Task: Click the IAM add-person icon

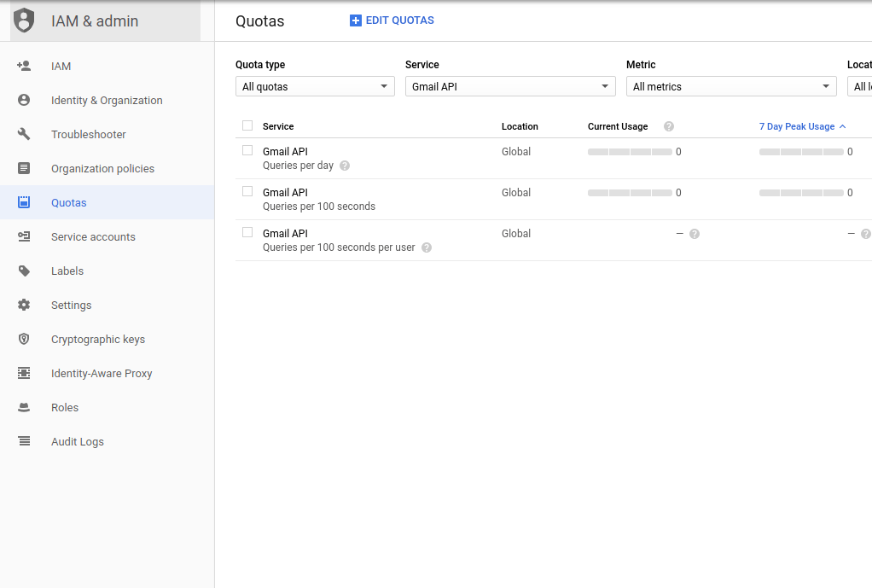Action: (24, 67)
